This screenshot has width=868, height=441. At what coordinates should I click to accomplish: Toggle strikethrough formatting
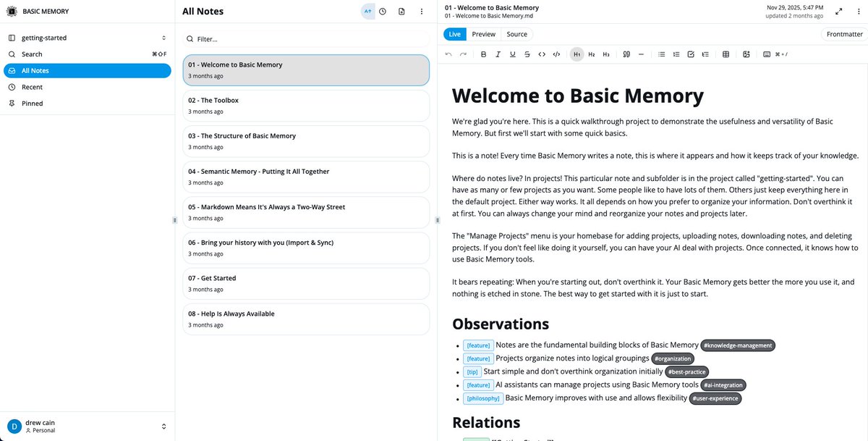527,54
